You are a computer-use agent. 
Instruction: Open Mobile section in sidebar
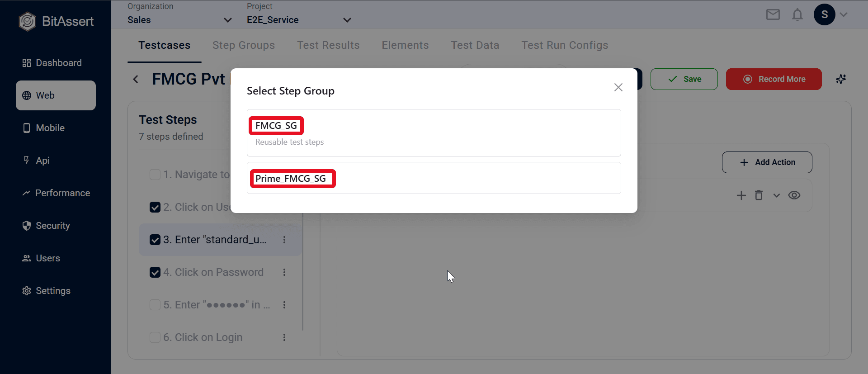pyautogui.click(x=56, y=128)
